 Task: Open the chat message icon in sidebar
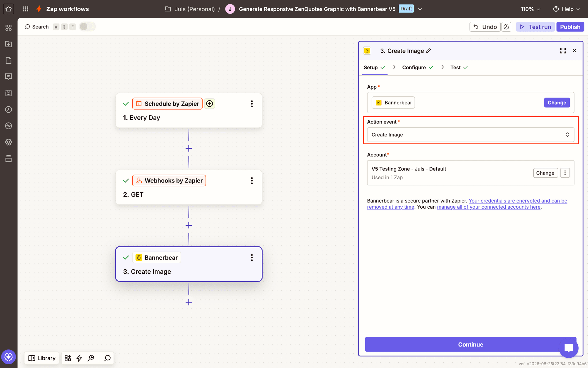coord(9,77)
